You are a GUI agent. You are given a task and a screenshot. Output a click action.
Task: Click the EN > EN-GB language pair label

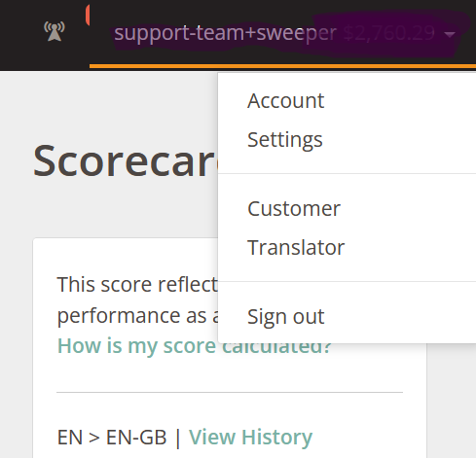tap(112, 437)
